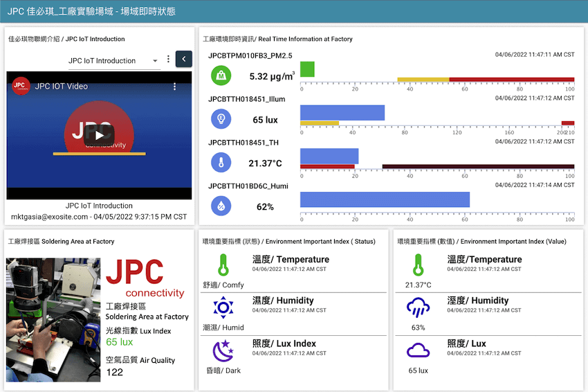Click the JPC IOT Video title link
Screen dimensions: 588x392
click(x=61, y=87)
